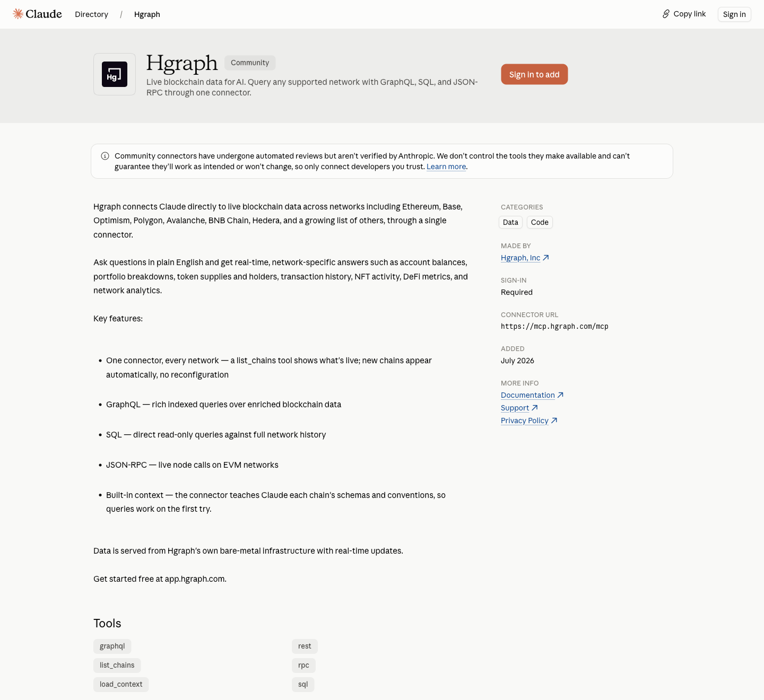Click the load_context tool chip

coord(121,684)
